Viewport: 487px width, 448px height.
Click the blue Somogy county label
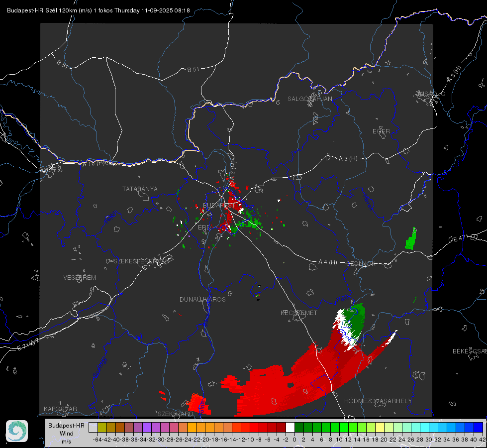click(x=100, y=367)
